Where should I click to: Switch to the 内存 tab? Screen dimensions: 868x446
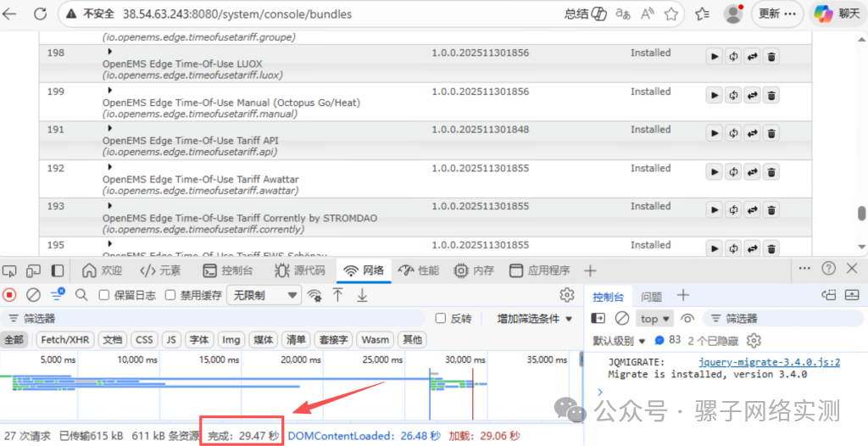pos(473,271)
